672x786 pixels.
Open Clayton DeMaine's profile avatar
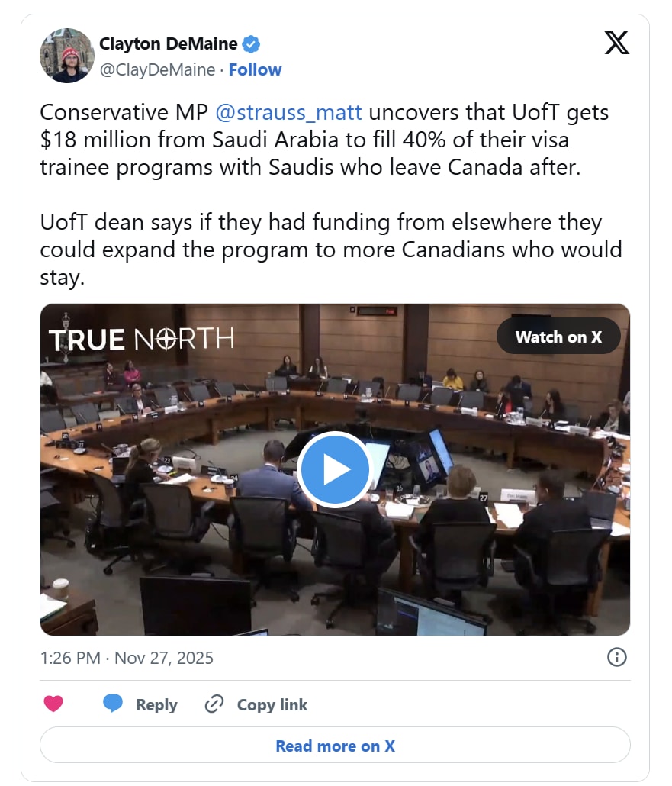tap(67, 56)
